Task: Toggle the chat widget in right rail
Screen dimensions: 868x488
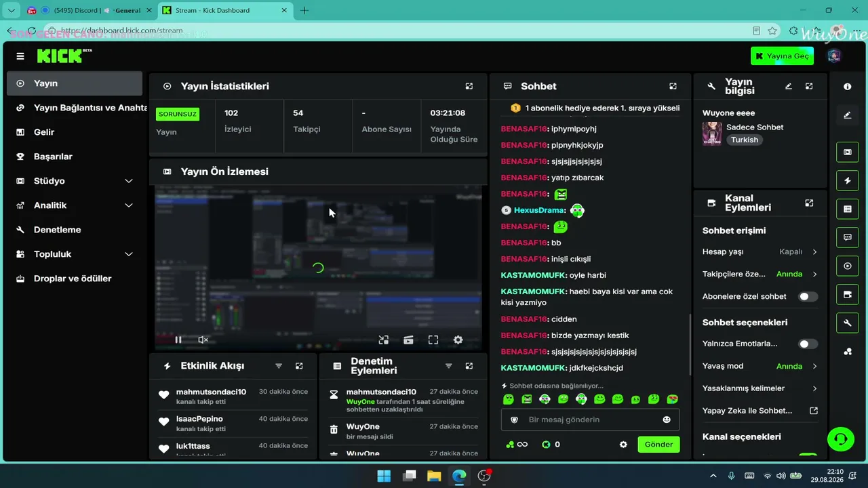Action: [848, 238]
